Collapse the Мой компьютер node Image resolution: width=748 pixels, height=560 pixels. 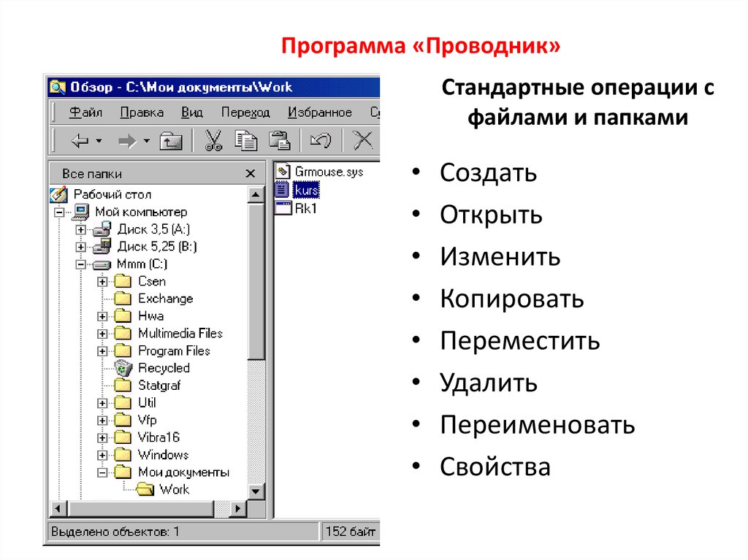59,212
